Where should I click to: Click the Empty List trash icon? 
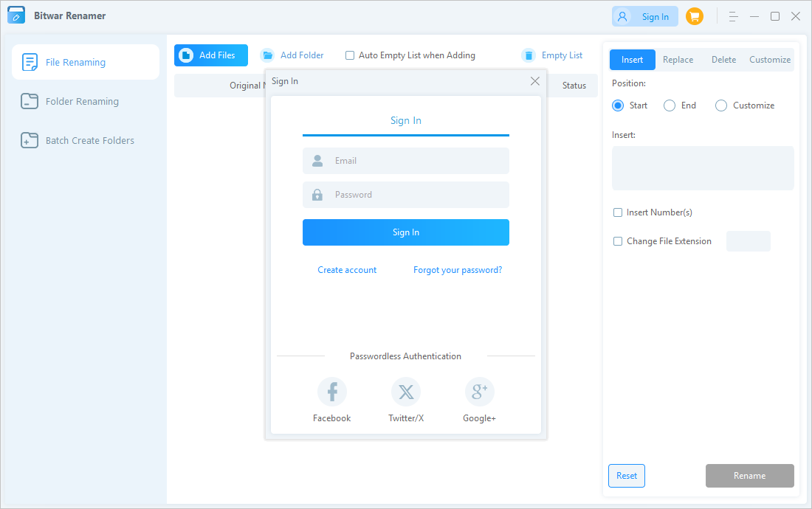pos(529,55)
